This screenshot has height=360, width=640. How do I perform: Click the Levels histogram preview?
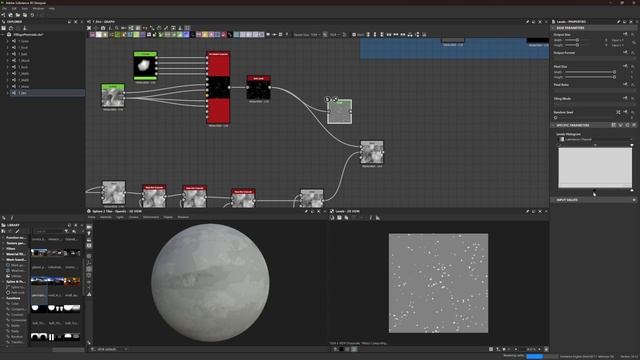tap(595, 167)
